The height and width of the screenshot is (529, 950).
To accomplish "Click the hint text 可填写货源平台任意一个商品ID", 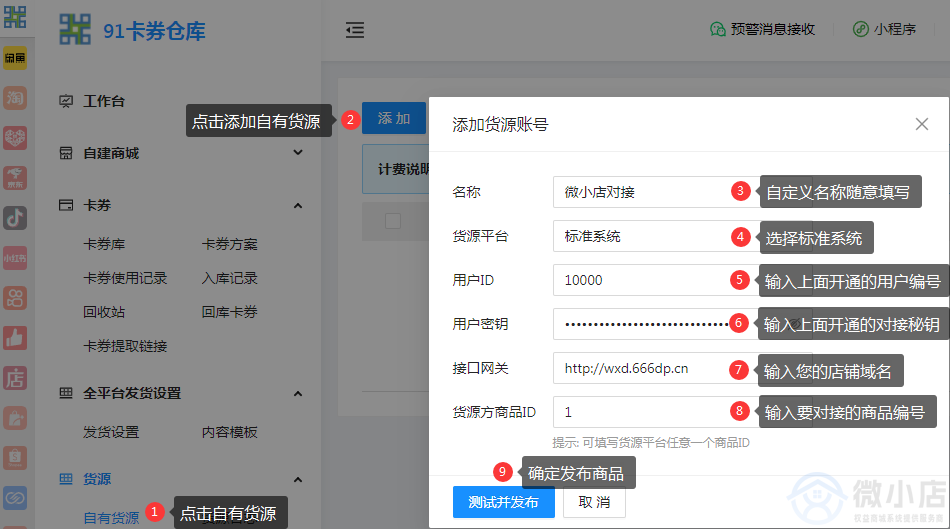I will tap(666, 443).
